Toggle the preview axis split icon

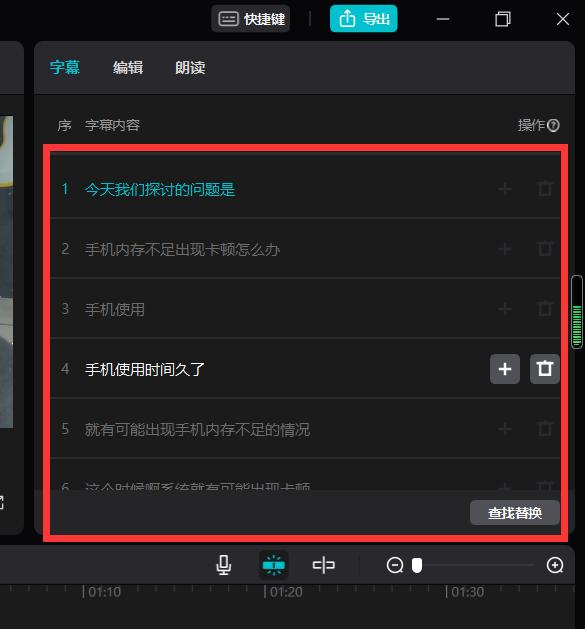323,565
